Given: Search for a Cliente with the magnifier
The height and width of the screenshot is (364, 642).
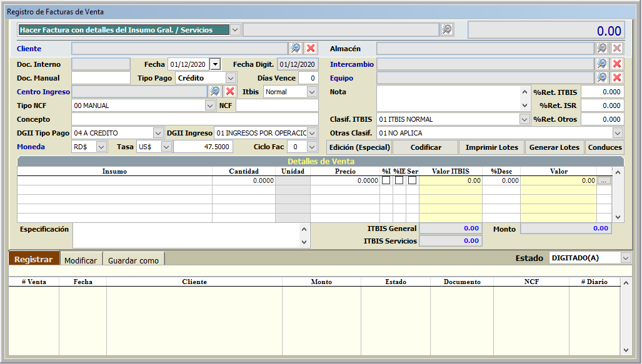Looking at the screenshot, I should [x=295, y=48].
